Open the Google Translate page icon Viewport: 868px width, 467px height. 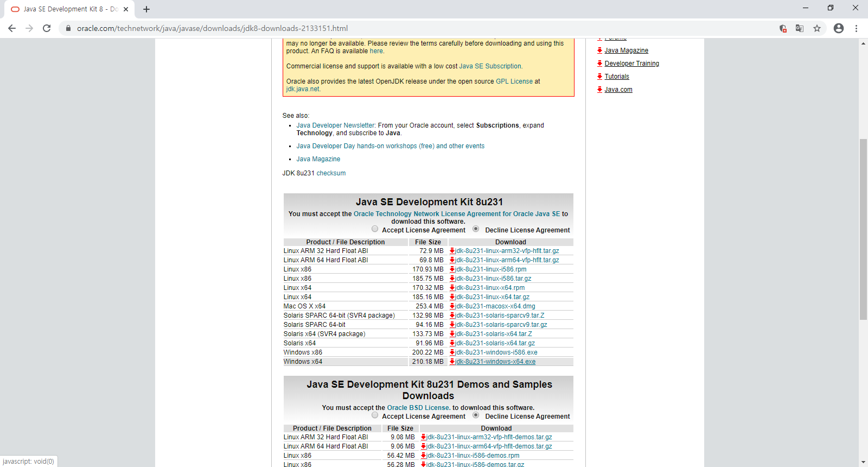pyautogui.click(x=800, y=28)
